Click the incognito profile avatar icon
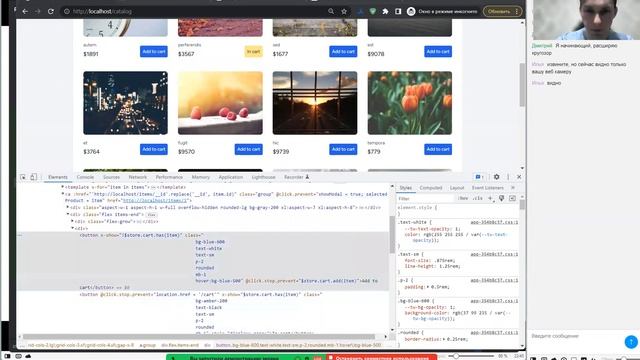This screenshot has height=360, width=640. click(x=411, y=11)
